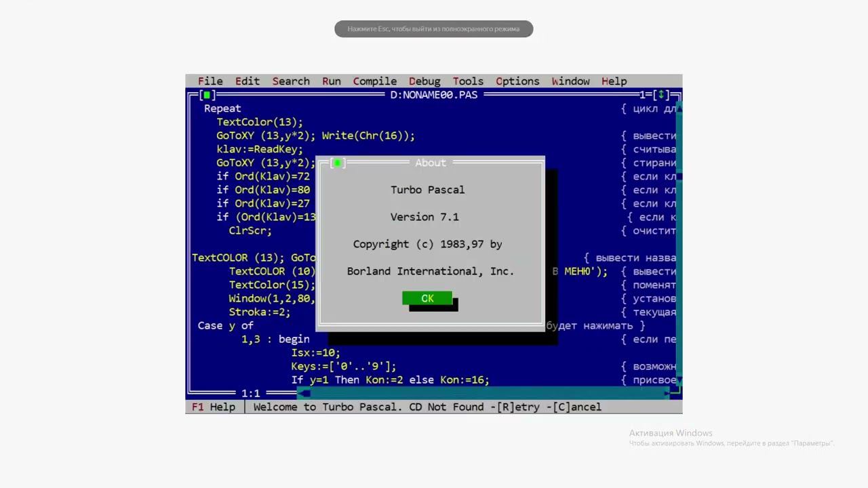This screenshot has width=868, height=488.
Task: Open the Help menu
Action: 614,81
